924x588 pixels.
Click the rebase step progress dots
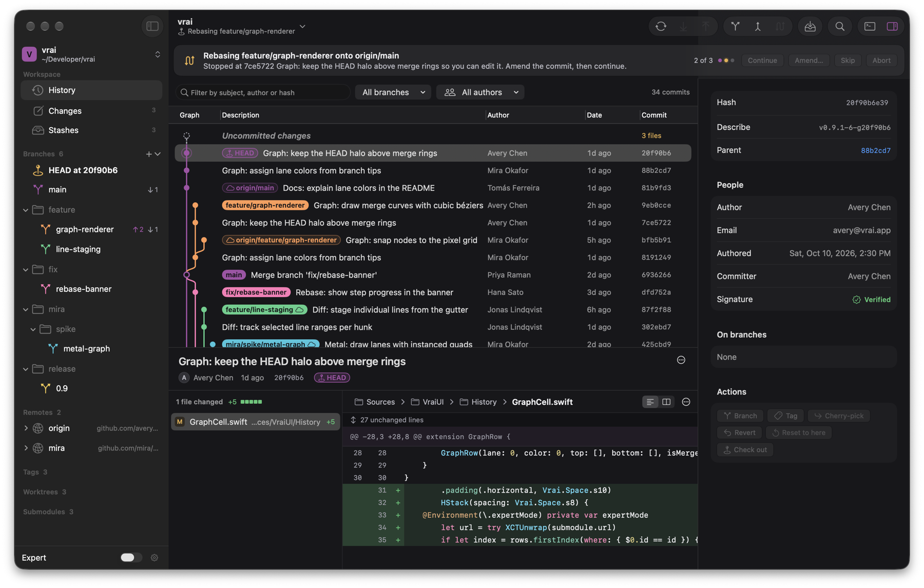(x=726, y=61)
